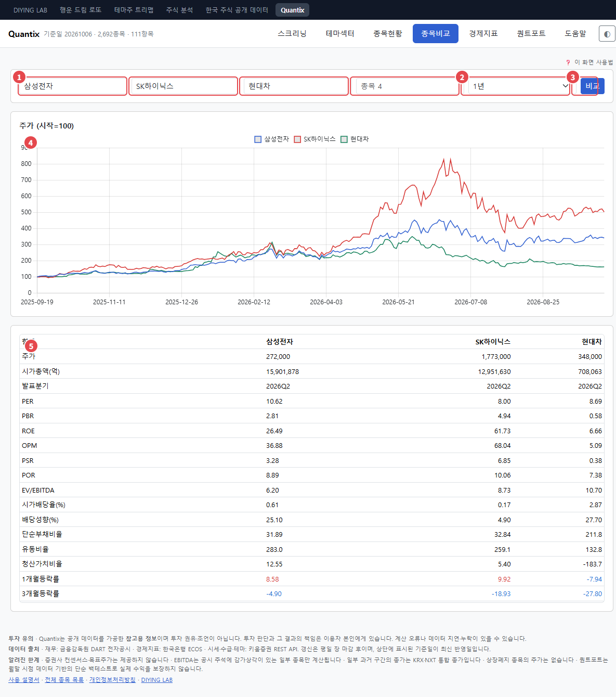
Task: Select the 청산가치비율 row label
Action: click(x=42, y=564)
